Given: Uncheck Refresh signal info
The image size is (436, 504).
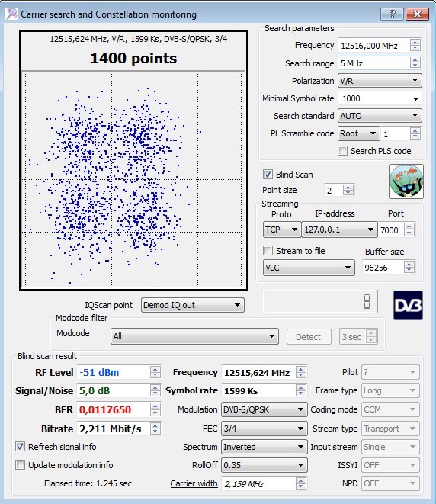Looking at the screenshot, I should tap(20, 447).
